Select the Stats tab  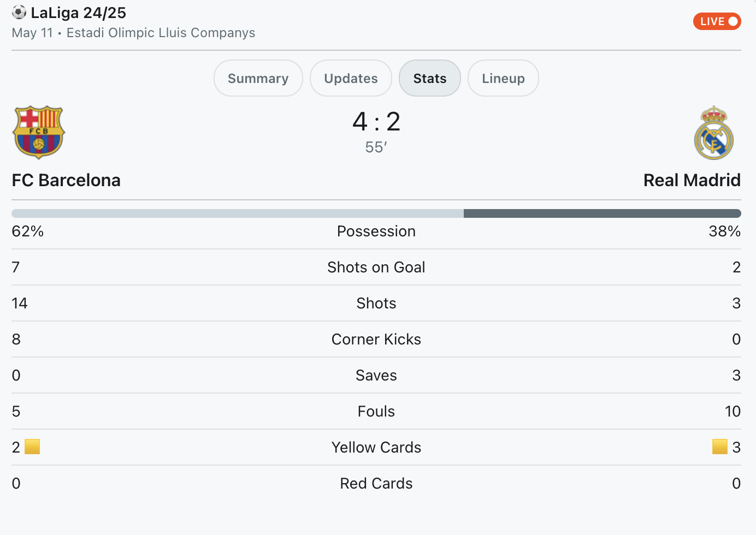tap(430, 78)
